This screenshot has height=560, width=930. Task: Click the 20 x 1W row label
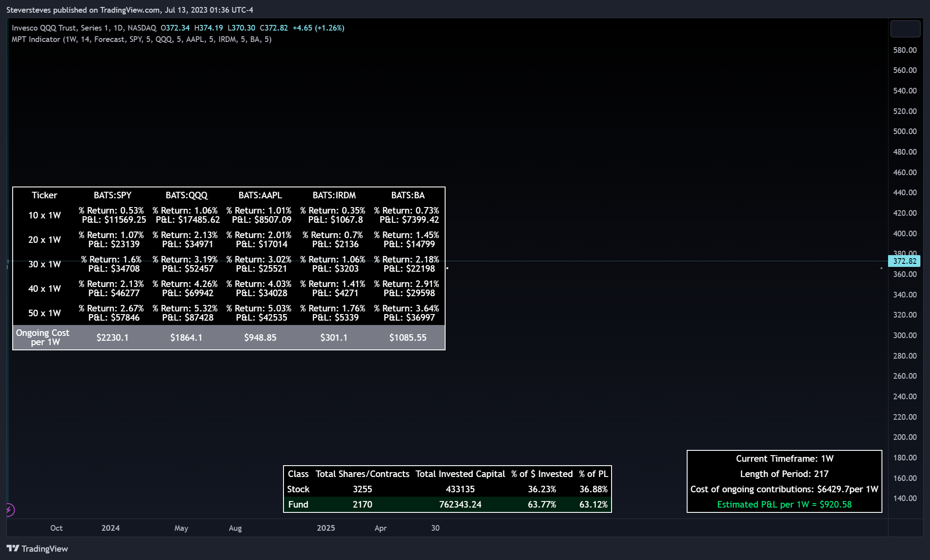click(x=45, y=240)
